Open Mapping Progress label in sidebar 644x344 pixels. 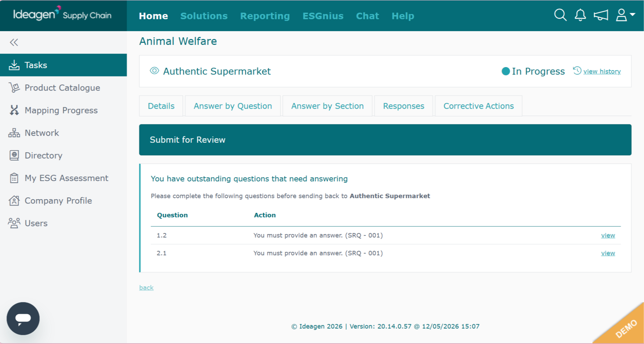point(61,110)
